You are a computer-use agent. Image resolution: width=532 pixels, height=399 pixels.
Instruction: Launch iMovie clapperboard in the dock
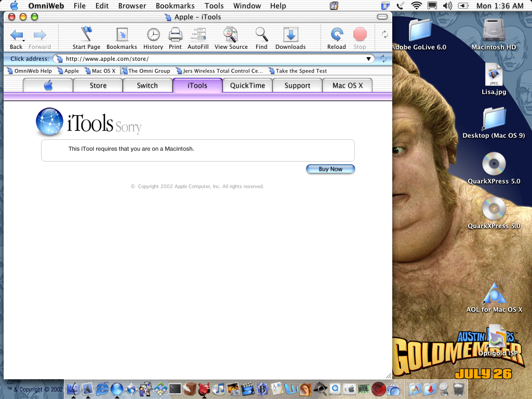248,389
